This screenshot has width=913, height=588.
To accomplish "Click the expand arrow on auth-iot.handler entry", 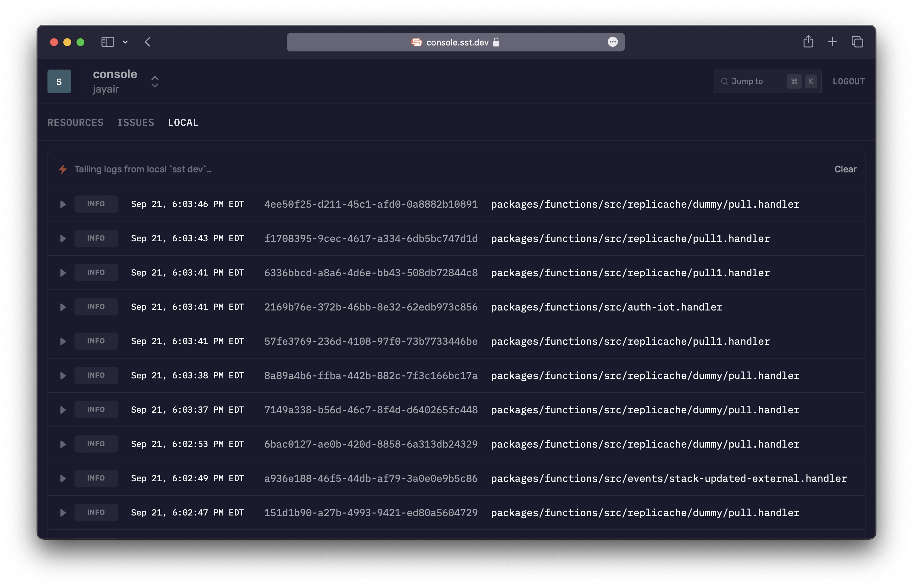I will click(x=63, y=307).
